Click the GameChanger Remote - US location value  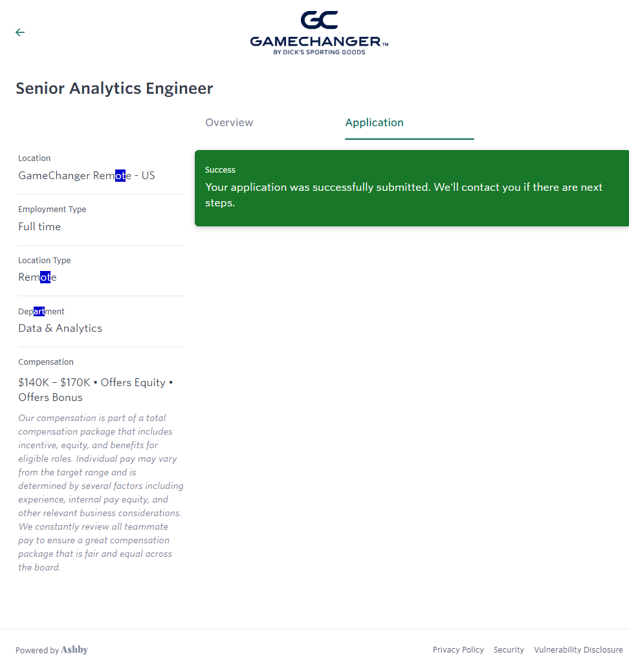pyautogui.click(x=86, y=176)
